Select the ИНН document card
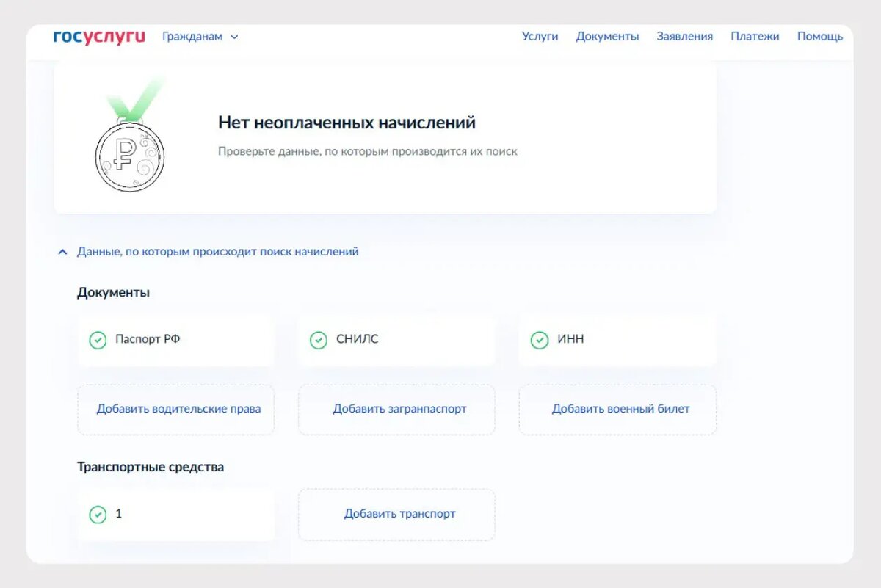Screen dimensions: 881x588 [x=617, y=340]
